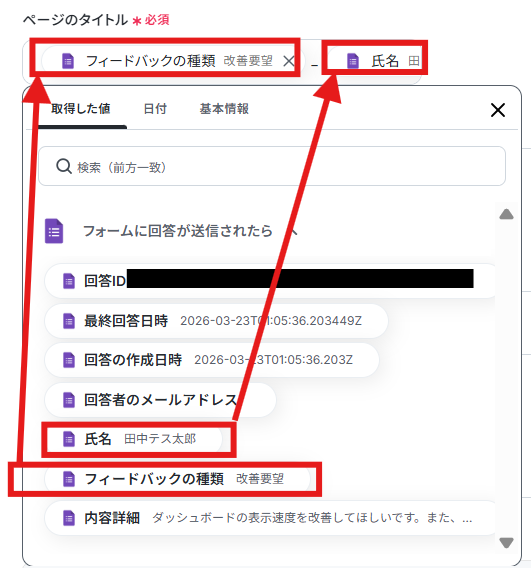Image resolution: width=531 pixels, height=568 pixels.
Task: Click the 検索（前方一致）search field
Action: pos(272,166)
